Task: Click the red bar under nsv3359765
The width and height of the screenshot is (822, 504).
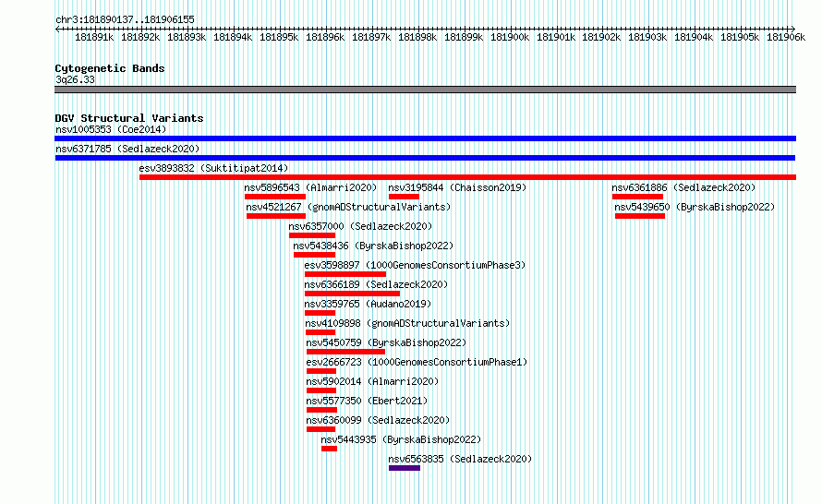Action: tap(320, 313)
